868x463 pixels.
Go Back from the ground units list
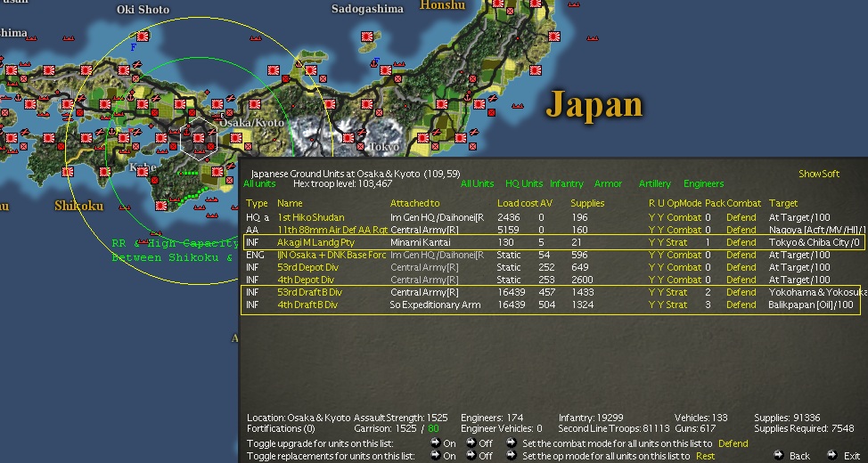pyautogui.click(x=793, y=456)
